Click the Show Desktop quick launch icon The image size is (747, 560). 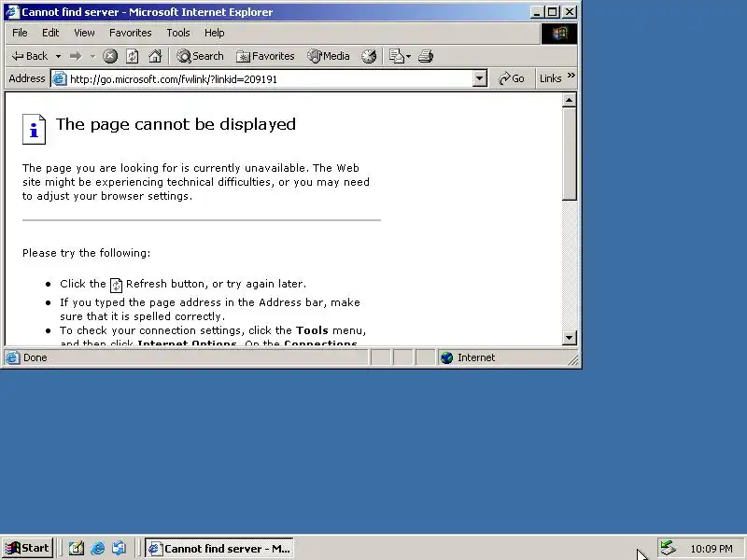[x=77, y=549]
